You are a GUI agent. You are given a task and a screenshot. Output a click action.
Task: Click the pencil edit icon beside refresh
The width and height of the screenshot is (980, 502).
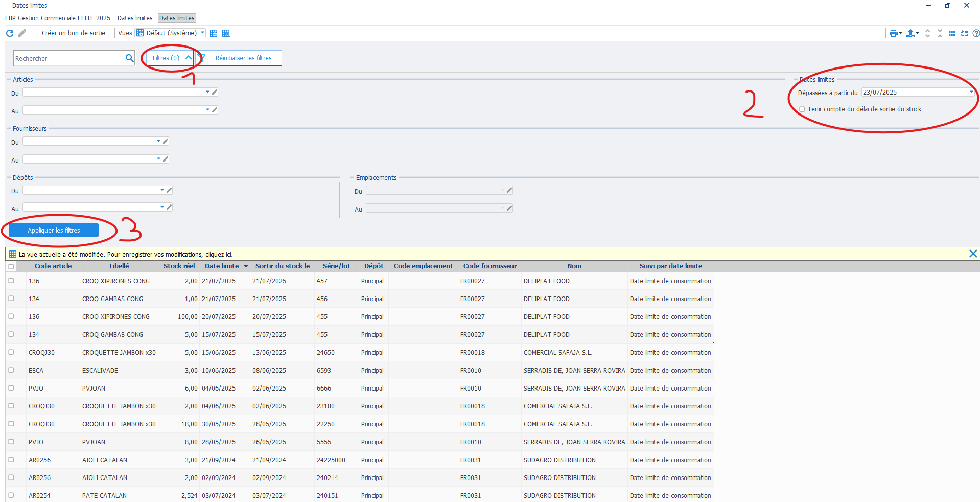point(22,33)
